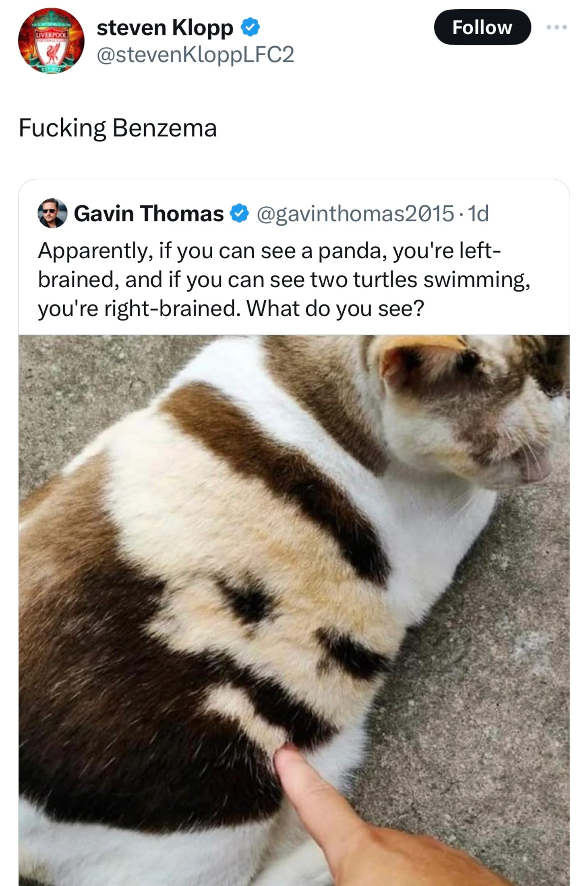Visit the @stevenKloppLFC2 handle
The image size is (588, 886).
[x=195, y=54]
